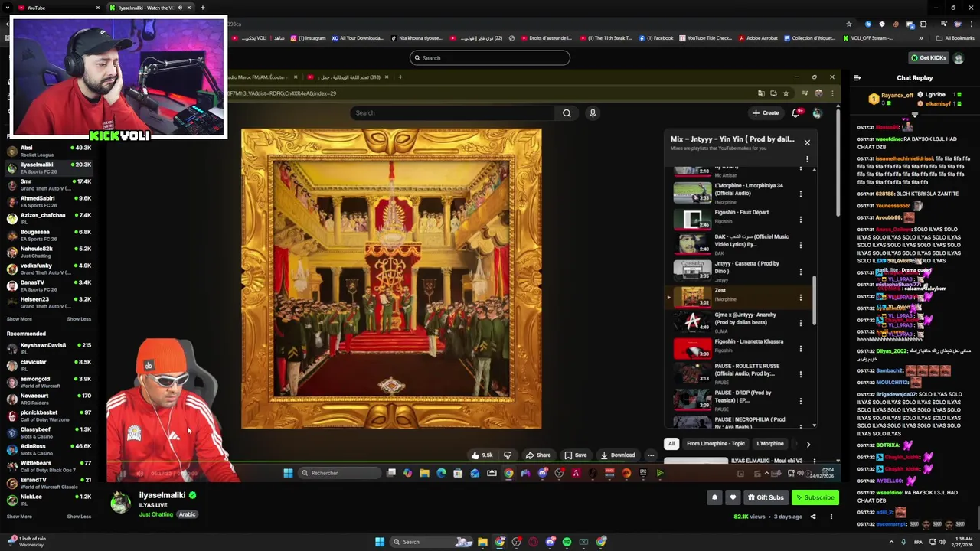980x551 pixels.
Task: Open the ilyaselmaliki channel avatar
Action: (x=120, y=502)
